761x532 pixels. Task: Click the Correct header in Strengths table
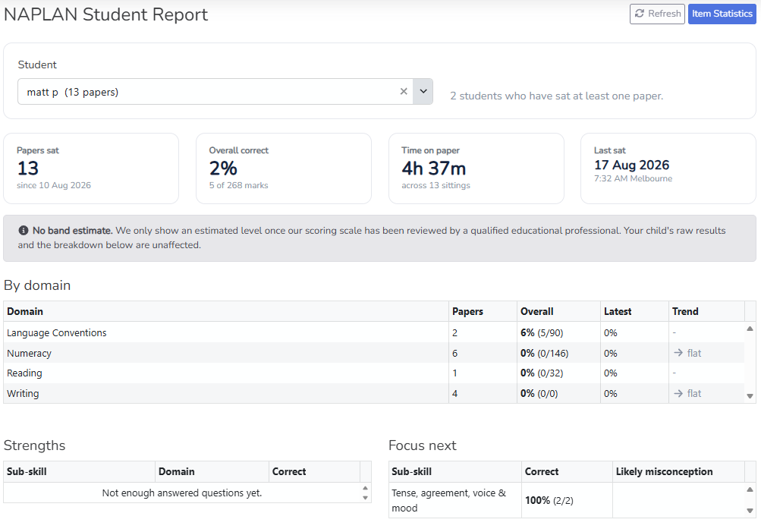coord(315,471)
